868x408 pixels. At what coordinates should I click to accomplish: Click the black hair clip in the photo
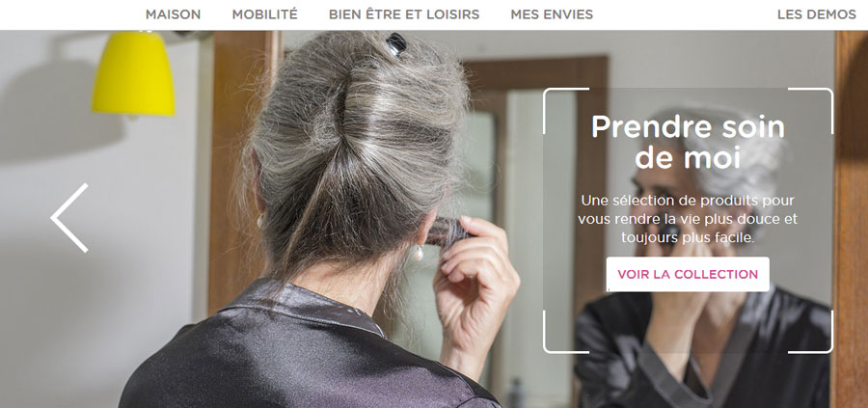tap(395, 44)
